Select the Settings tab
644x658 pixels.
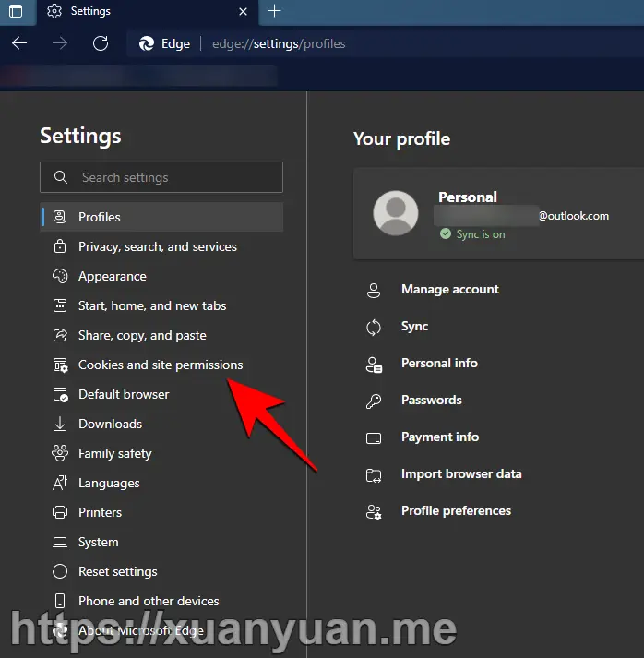tap(148, 12)
